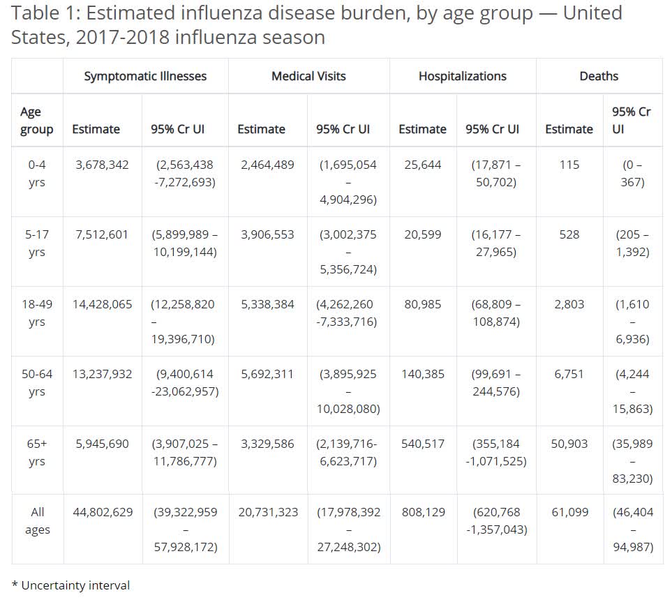Click the 44,802,629 total illnesses cell

point(103,512)
